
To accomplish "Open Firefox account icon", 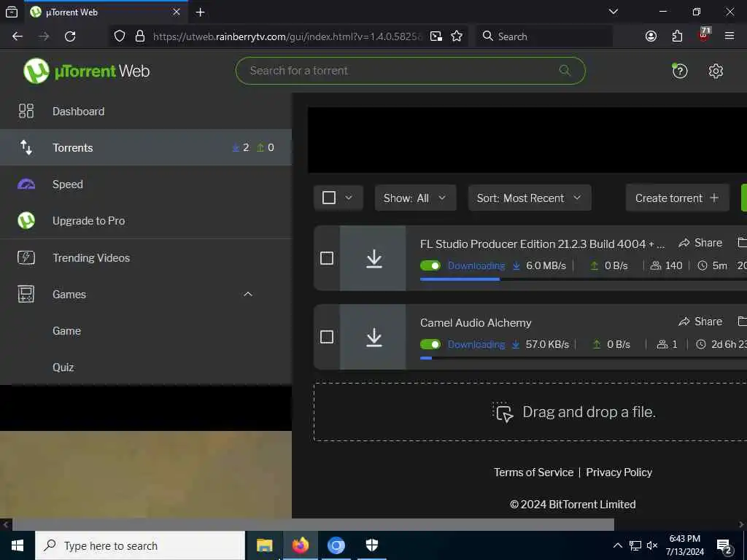I will [651, 36].
